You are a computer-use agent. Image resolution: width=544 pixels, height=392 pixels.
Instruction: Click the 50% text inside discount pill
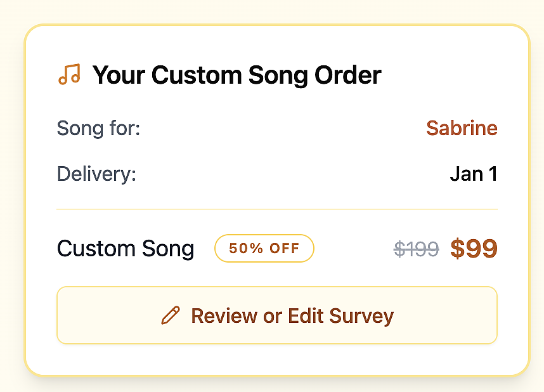coord(246,248)
